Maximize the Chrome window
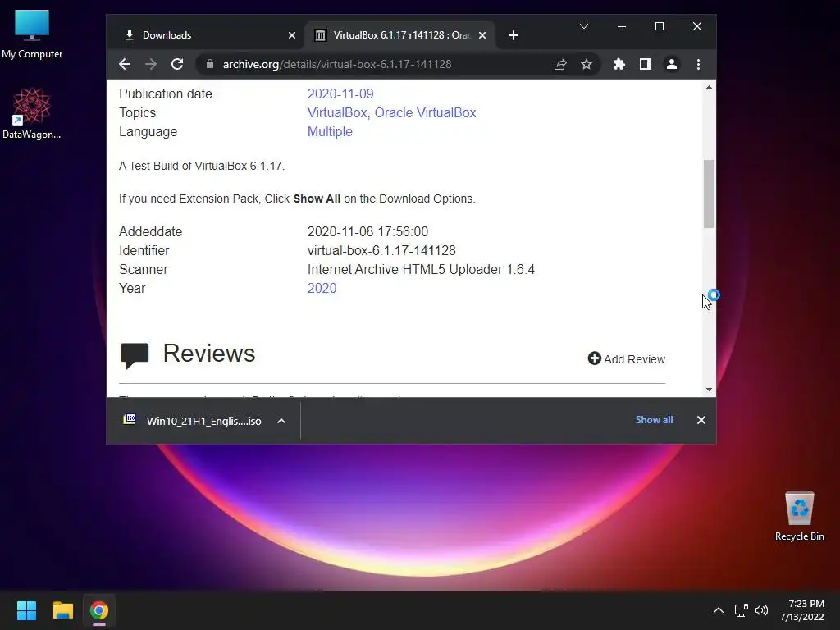 tap(660, 26)
